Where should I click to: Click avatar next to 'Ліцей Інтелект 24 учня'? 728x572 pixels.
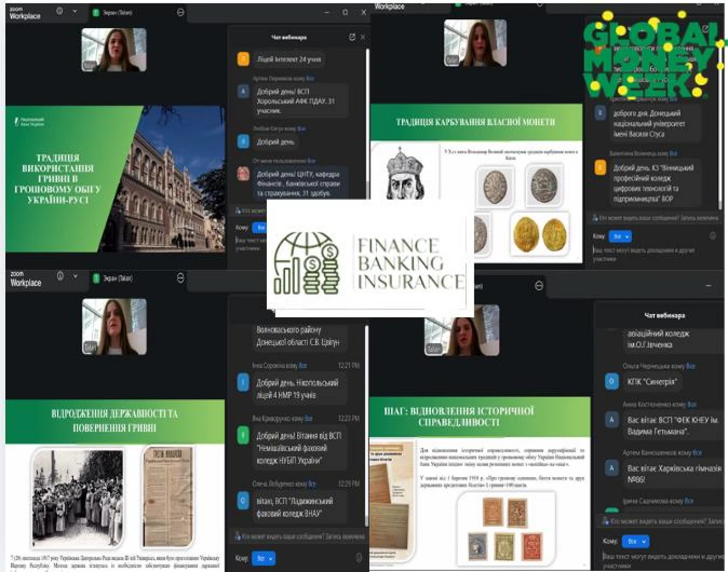pos(243,58)
